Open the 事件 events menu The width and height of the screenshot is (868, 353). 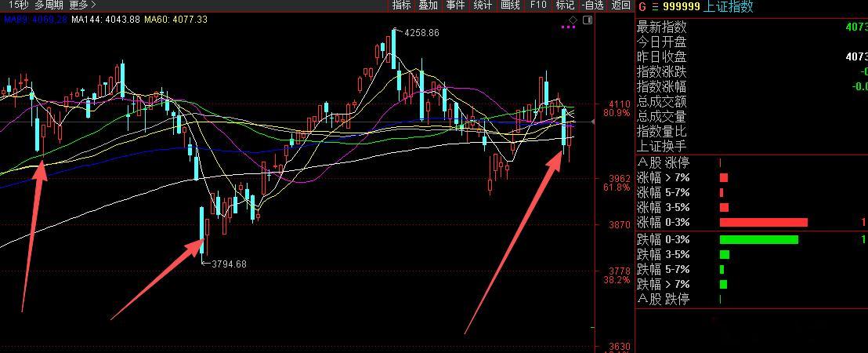click(x=455, y=5)
